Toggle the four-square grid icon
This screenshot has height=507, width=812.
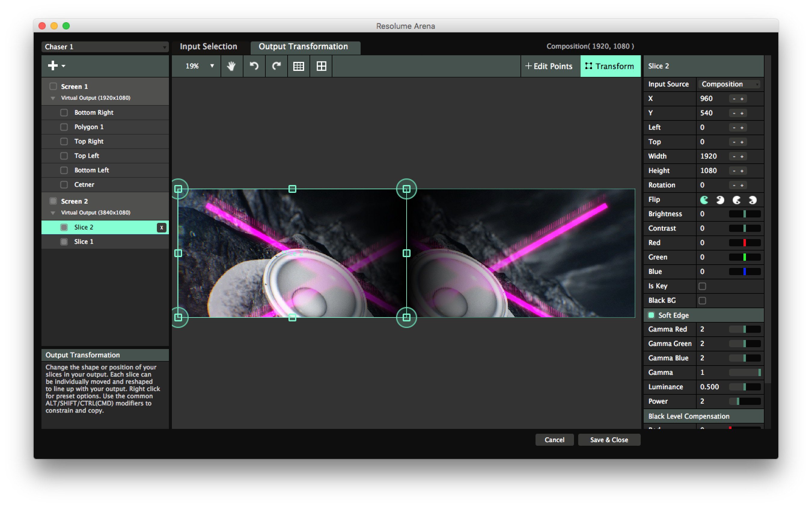coord(321,66)
